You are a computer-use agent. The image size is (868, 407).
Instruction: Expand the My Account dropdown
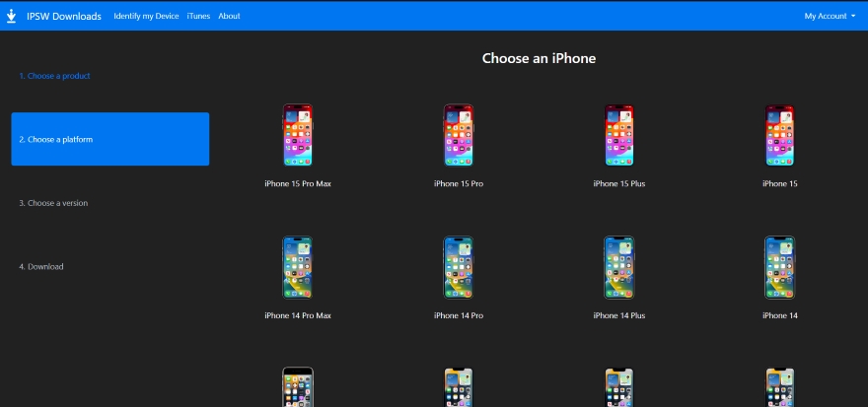pos(830,16)
